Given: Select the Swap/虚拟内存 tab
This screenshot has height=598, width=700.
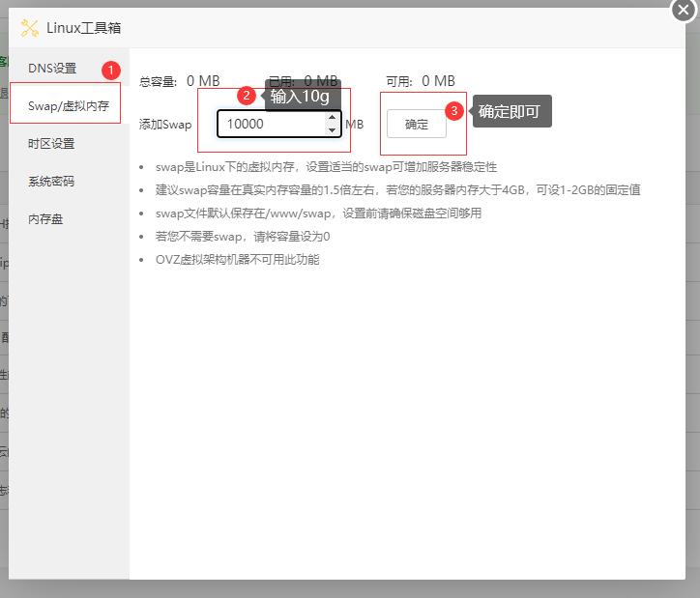Looking at the screenshot, I should 69,105.
